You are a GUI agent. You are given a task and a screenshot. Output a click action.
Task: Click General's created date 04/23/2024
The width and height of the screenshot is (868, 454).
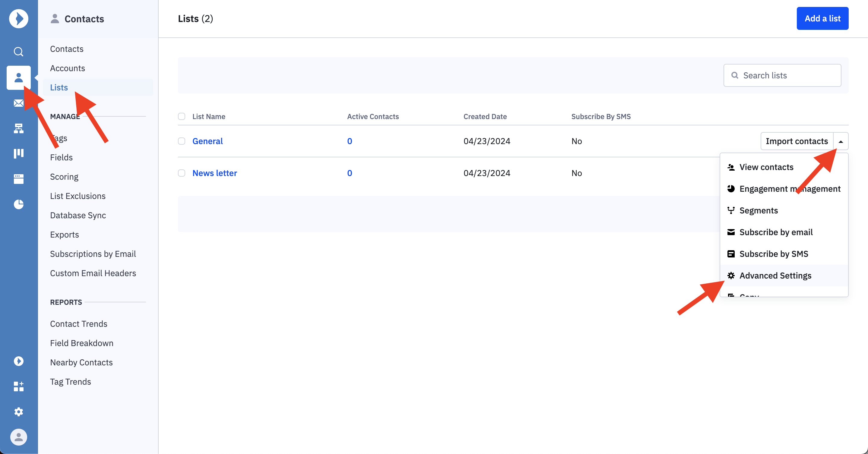coord(486,141)
